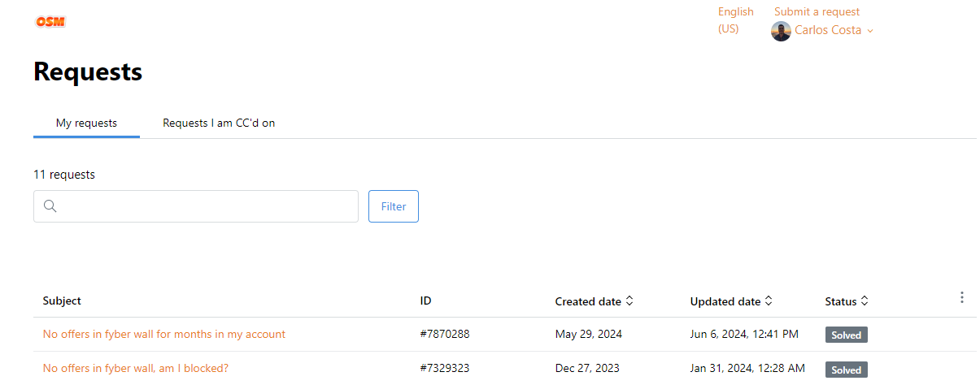Click the Solved badge for request #7329323

point(847,370)
